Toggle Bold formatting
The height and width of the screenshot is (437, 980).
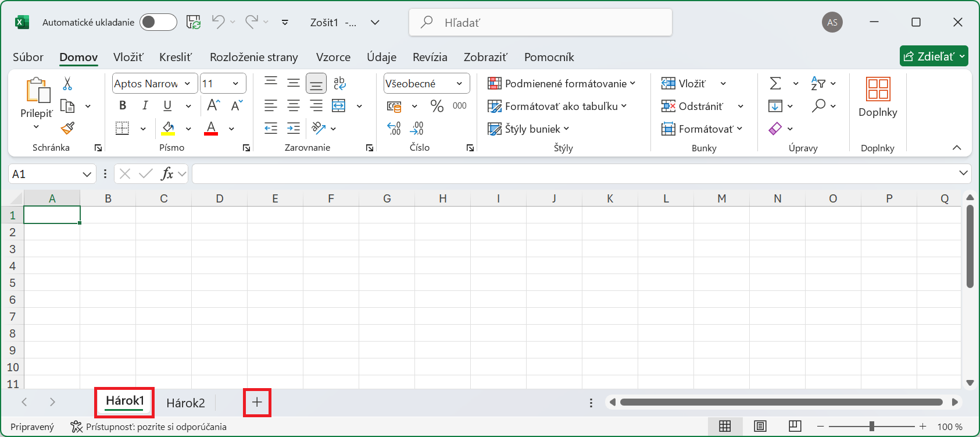pos(123,105)
